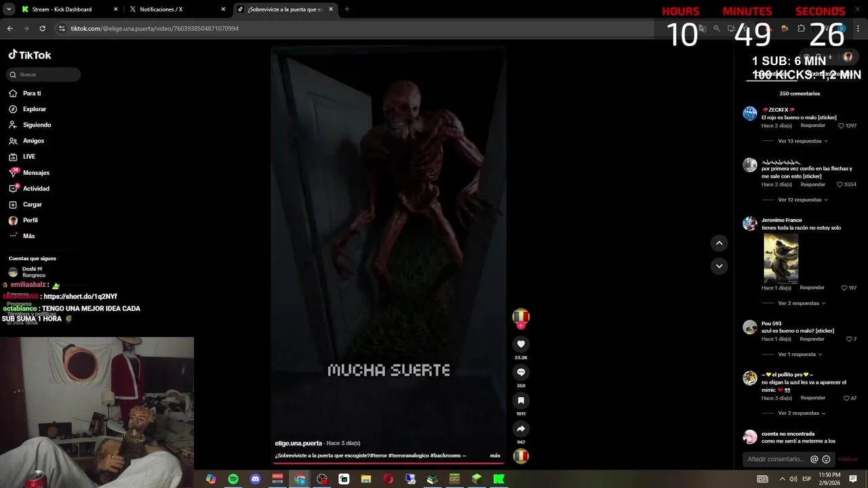Image resolution: width=868 pixels, height=488 pixels.
Task: Click the volume icon in system tray
Action: click(x=794, y=479)
